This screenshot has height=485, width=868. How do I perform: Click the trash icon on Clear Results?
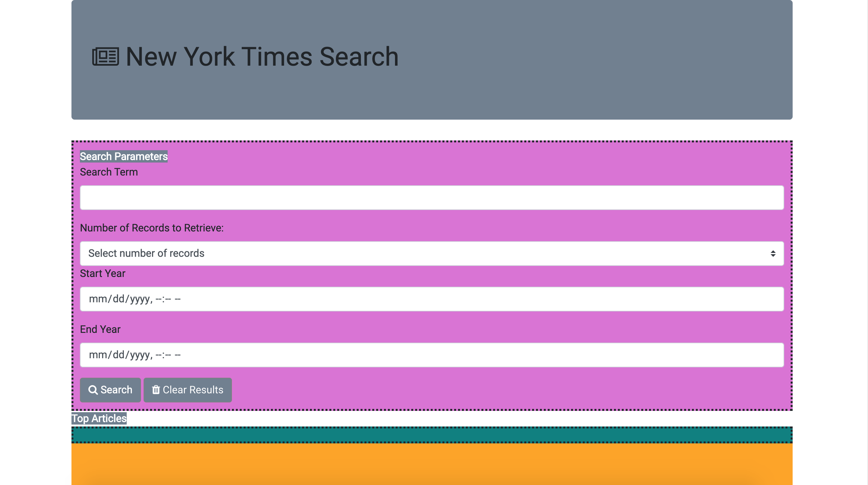click(x=156, y=390)
